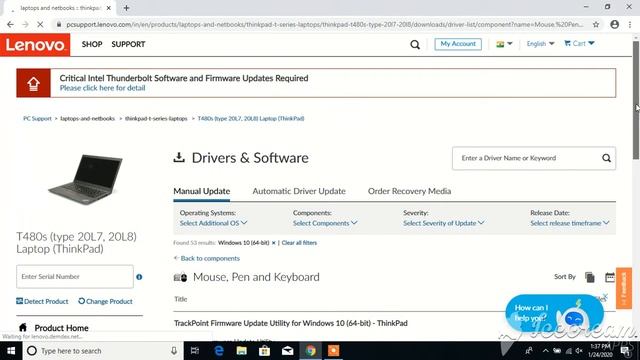
Task: Open TrackPoint Firmware Update Utility entry
Action: [291, 323]
